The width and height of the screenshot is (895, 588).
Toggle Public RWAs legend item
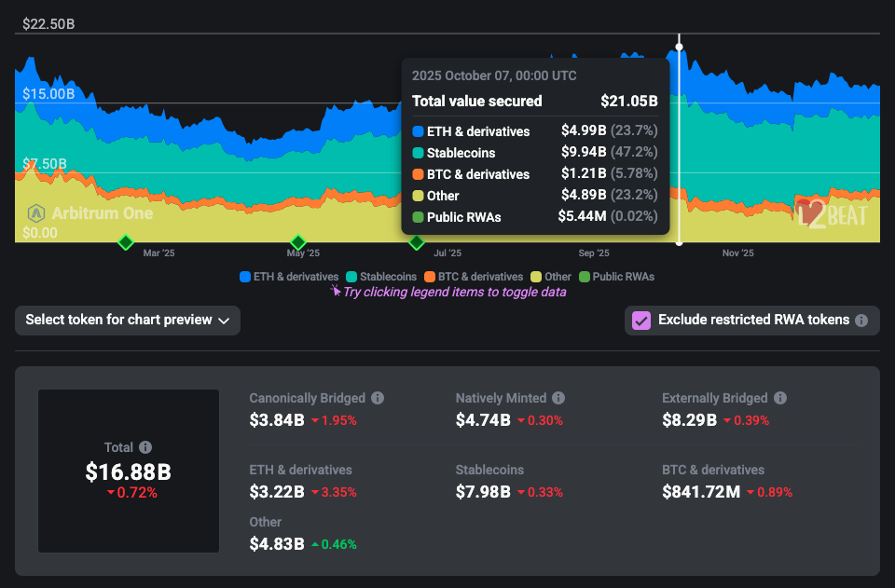coord(616,277)
